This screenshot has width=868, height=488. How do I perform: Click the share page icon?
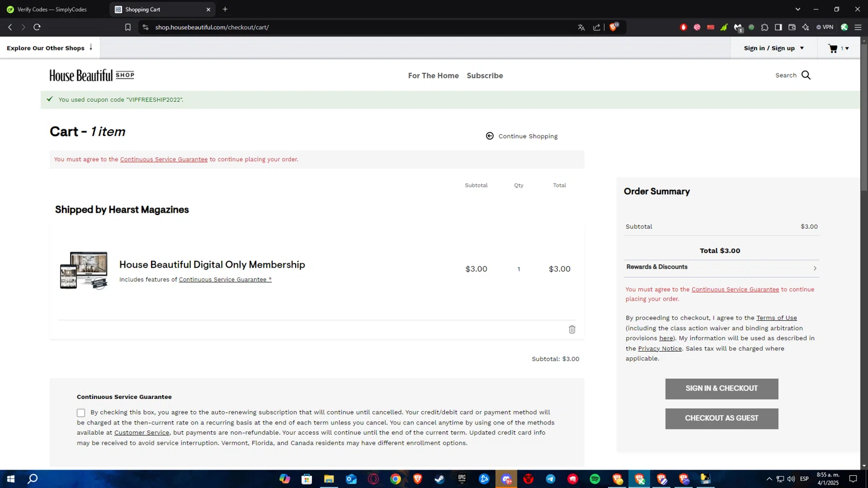(x=597, y=27)
